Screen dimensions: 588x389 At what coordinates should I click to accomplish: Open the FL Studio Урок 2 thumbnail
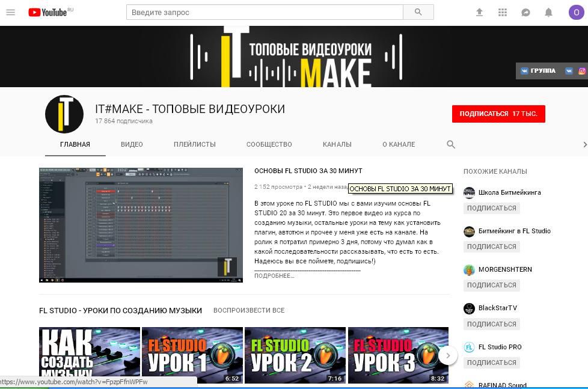click(295, 355)
